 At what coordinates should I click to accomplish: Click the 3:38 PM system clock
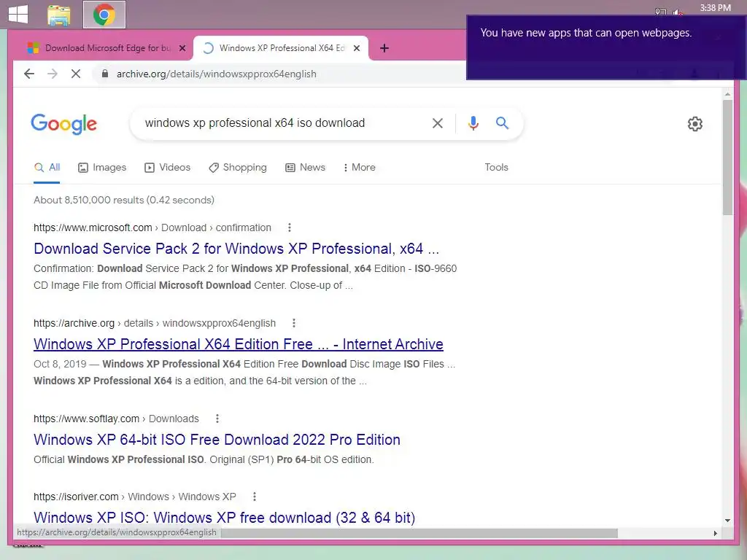click(715, 7)
